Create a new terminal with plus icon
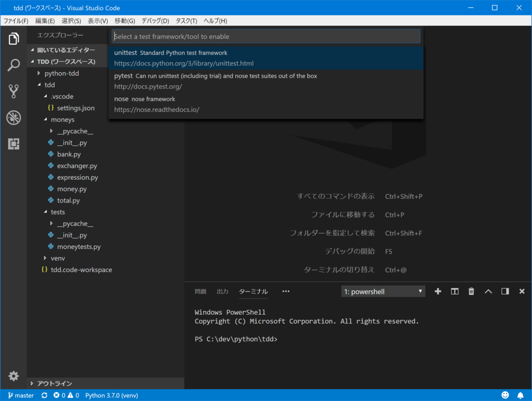The width and height of the screenshot is (532, 401). (x=438, y=291)
